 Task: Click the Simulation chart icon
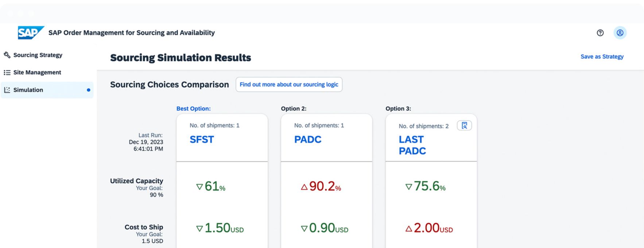7,90
